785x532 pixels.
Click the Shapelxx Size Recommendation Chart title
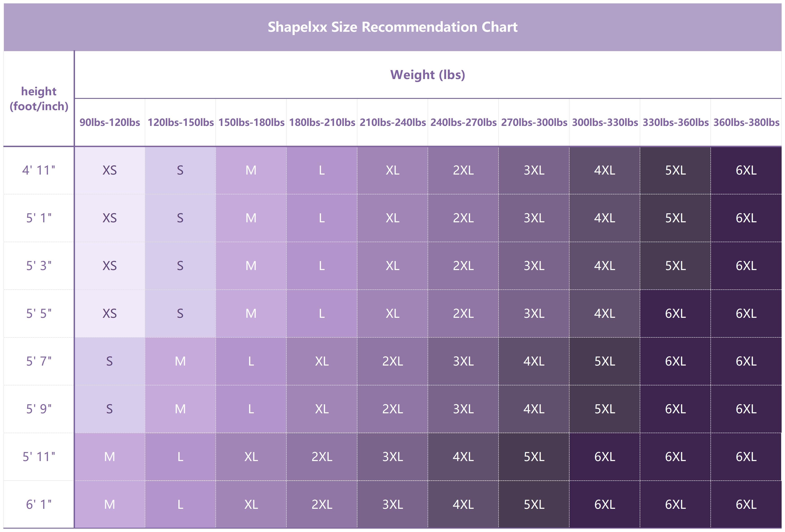(x=392, y=27)
